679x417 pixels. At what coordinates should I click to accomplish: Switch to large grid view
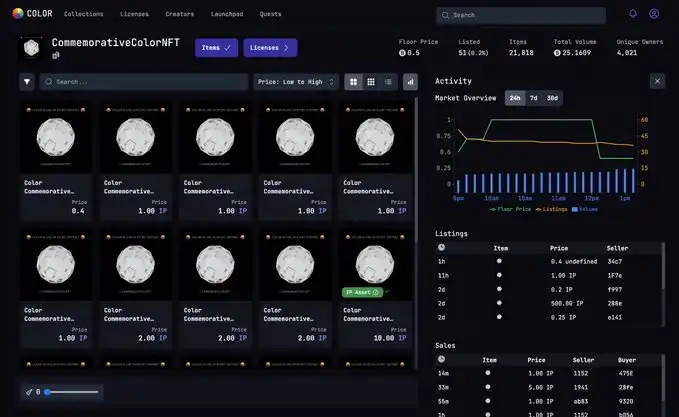pyautogui.click(x=353, y=82)
